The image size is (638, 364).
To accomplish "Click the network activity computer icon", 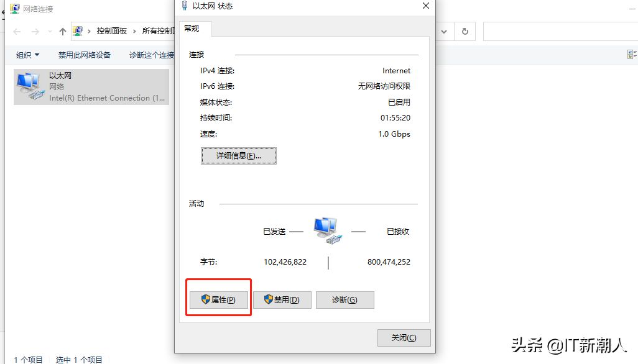I will [x=328, y=230].
